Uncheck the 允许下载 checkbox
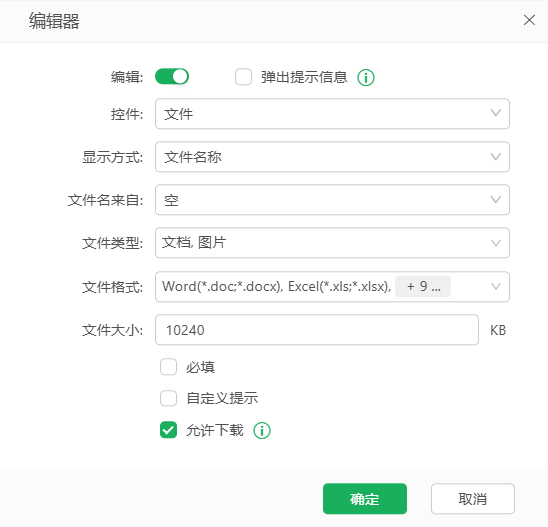548x527 pixels. click(168, 430)
